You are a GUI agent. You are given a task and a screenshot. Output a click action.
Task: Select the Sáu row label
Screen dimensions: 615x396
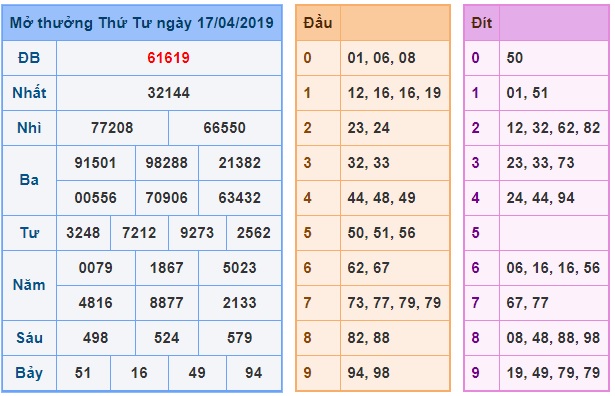point(29,338)
